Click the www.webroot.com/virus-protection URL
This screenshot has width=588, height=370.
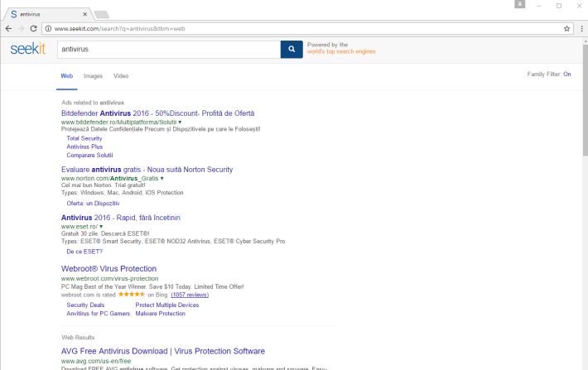pos(109,278)
